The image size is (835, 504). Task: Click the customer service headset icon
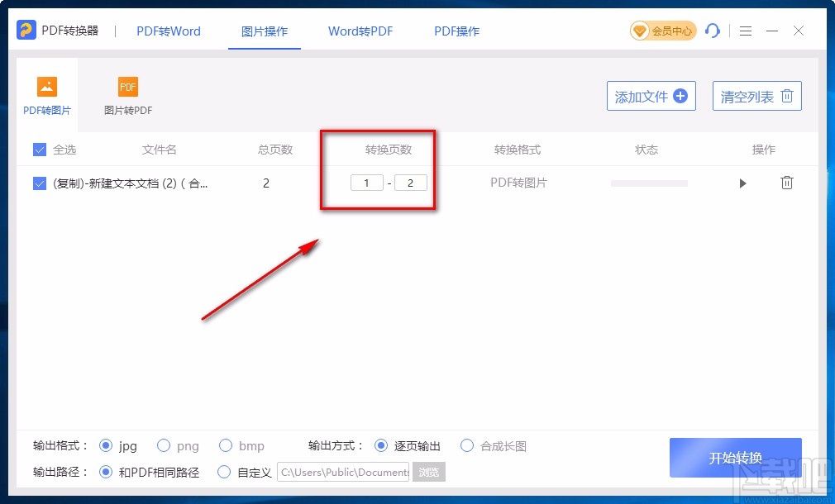[x=713, y=31]
